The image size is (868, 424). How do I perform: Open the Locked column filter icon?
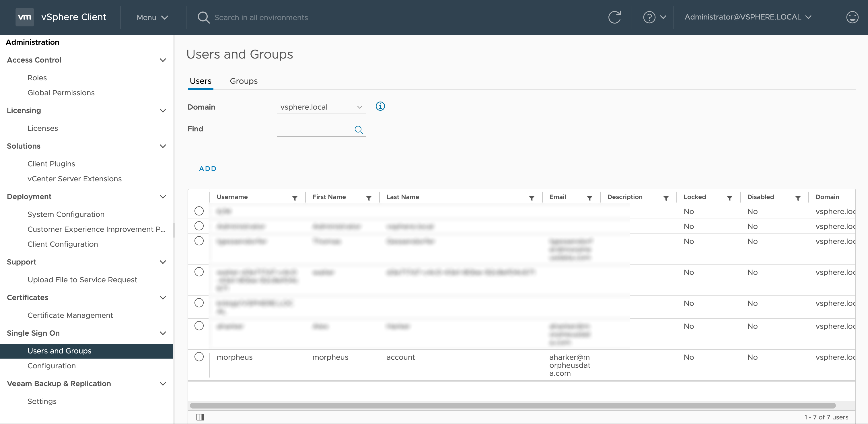click(x=729, y=198)
